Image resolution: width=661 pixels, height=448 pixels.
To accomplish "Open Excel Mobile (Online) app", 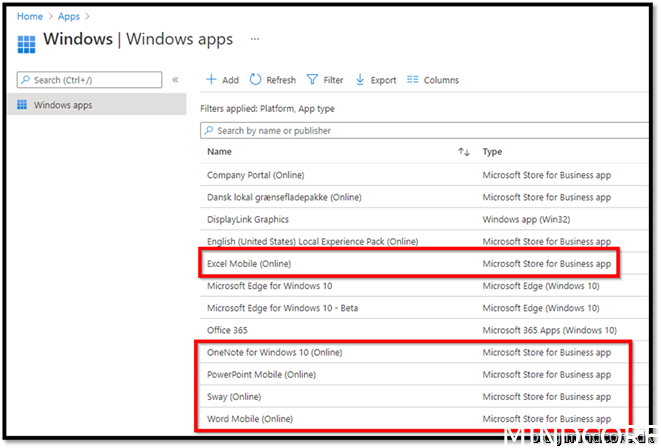I will click(x=249, y=264).
